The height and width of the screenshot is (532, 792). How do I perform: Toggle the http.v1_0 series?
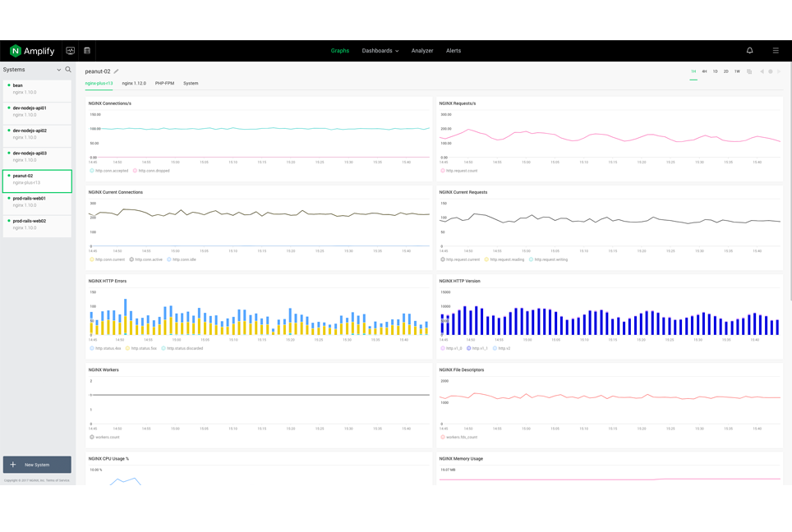click(452, 348)
